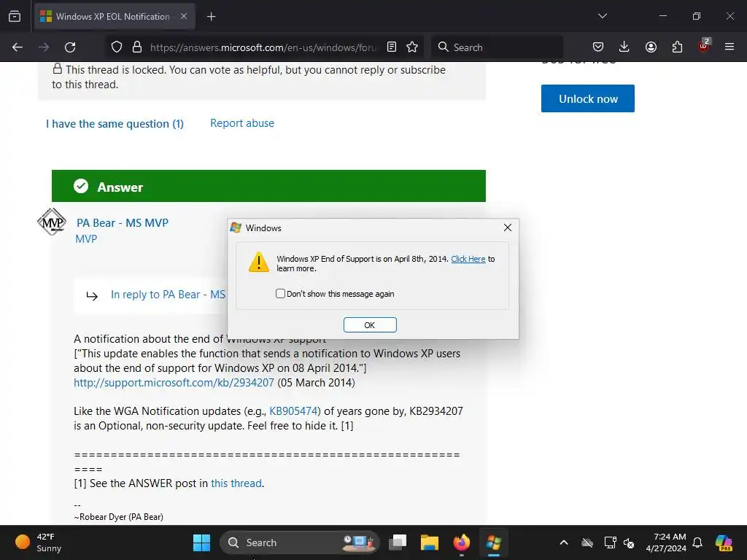This screenshot has height=560, width=747.
Task: Bookmark this page with the star
Action: point(412,47)
